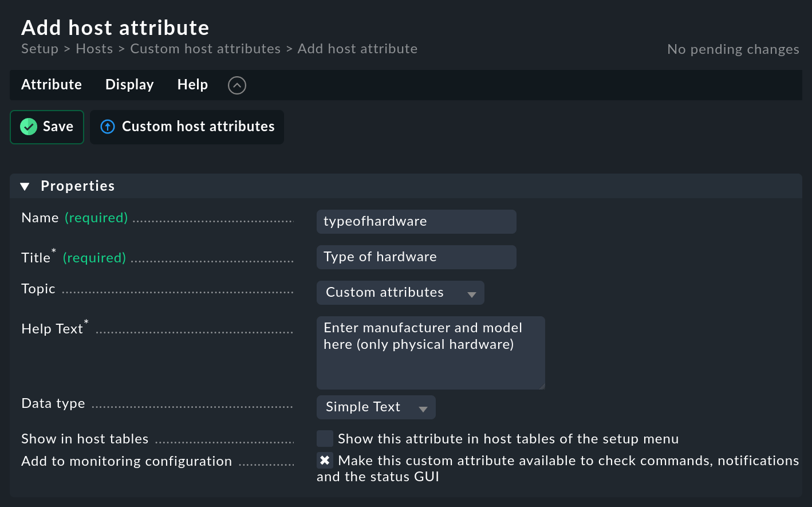Click the Help Text resize handle corner

pyautogui.click(x=541, y=386)
